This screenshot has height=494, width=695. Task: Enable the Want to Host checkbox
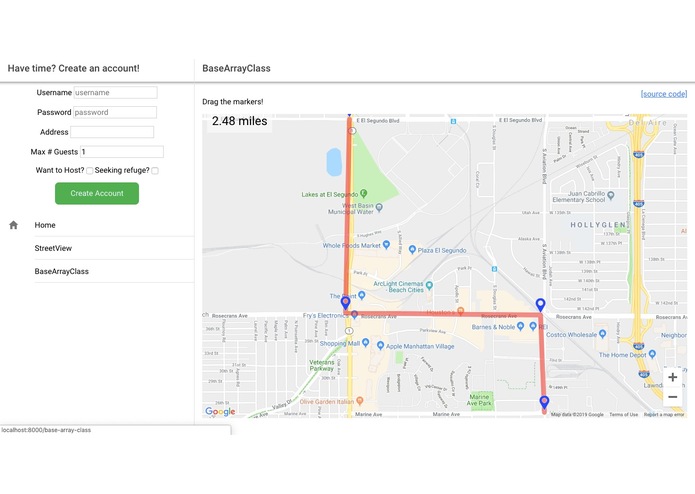[x=90, y=171]
